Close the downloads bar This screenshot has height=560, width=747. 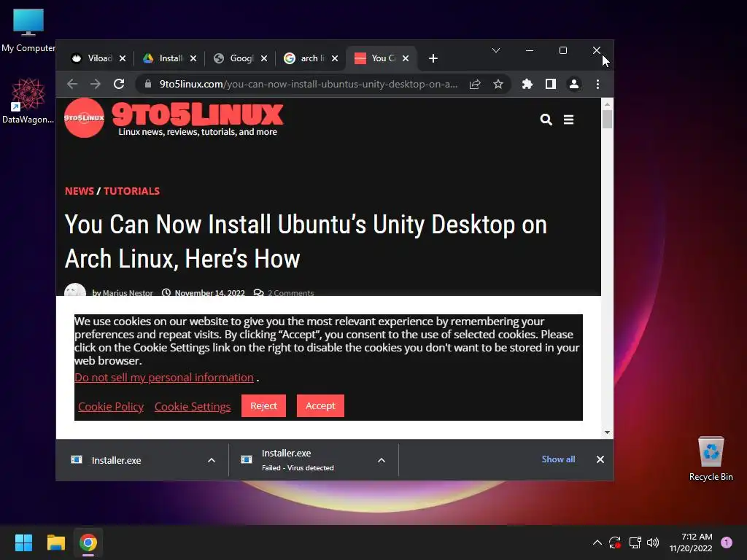pos(600,459)
